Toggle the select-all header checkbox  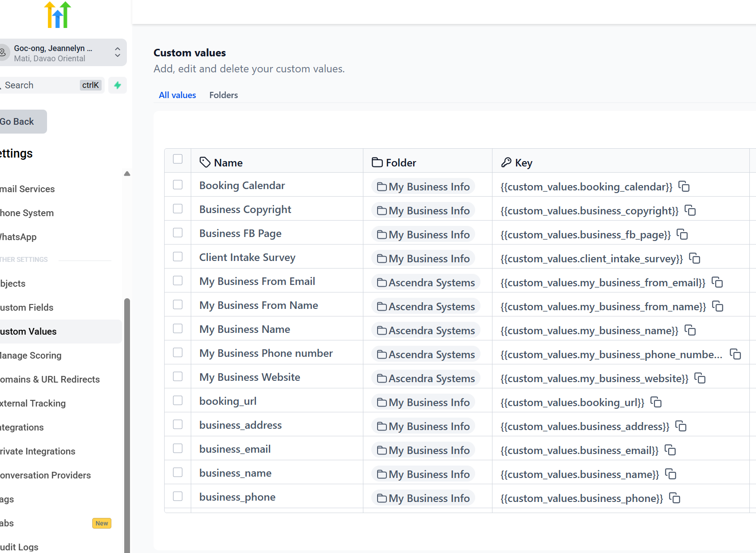pyautogui.click(x=178, y=159)
